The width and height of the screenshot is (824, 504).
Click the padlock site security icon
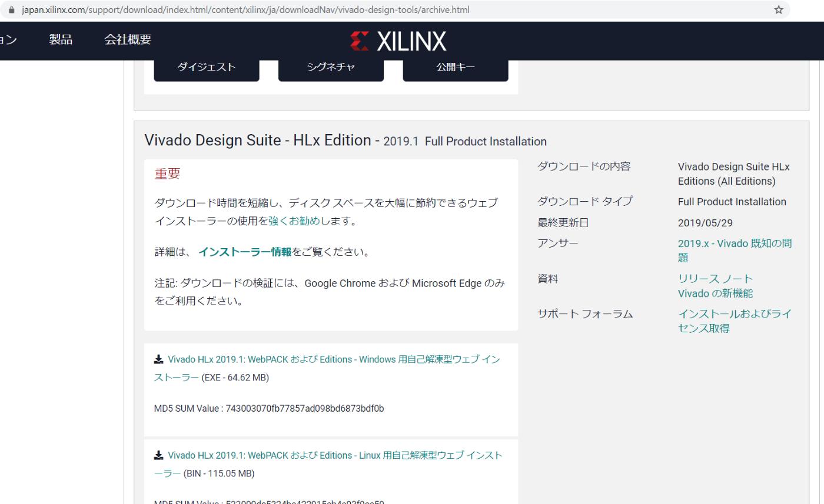pos(11,10)
